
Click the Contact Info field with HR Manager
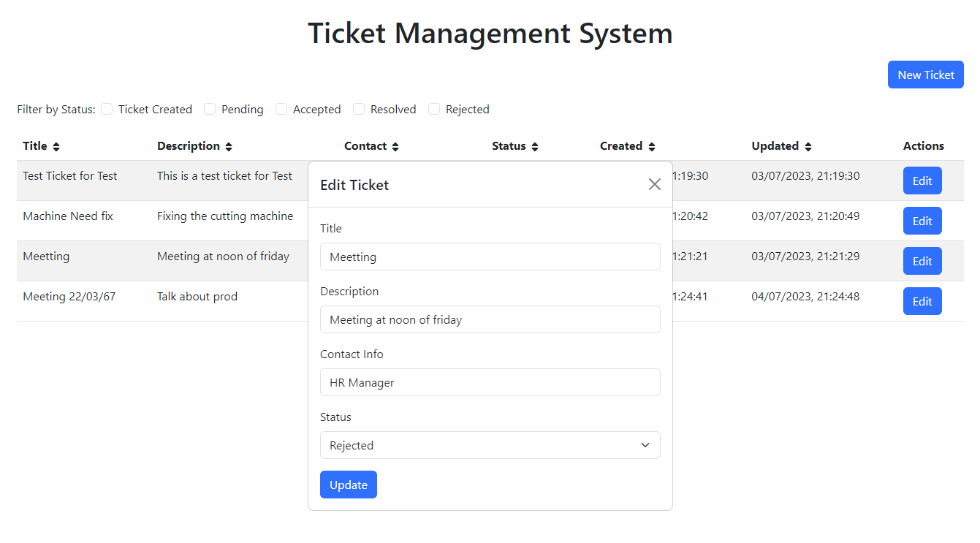coord(490,382)
